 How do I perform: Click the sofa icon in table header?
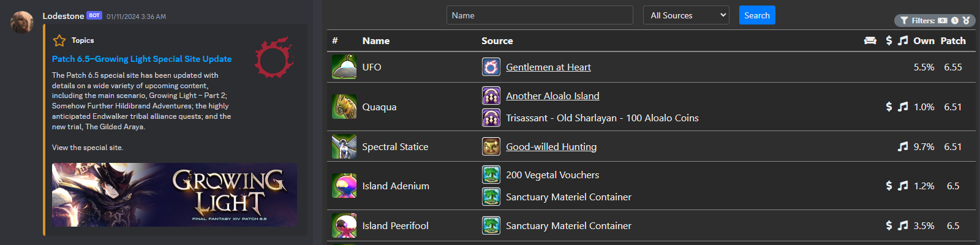pyautogui.click(x=870, y=40)
